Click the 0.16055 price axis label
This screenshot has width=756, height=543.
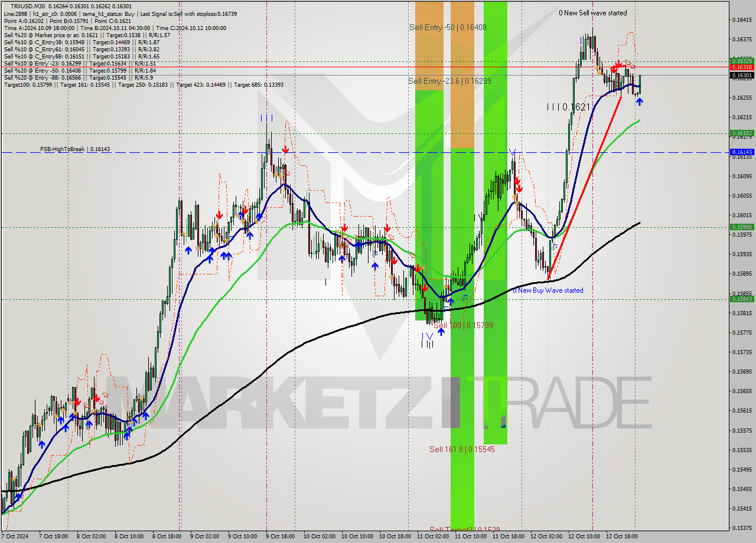click(742, 195)
